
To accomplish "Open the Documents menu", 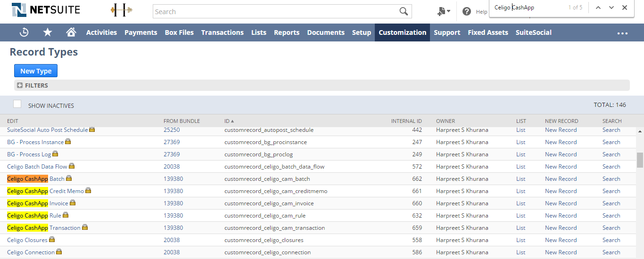I will [326, 32].
